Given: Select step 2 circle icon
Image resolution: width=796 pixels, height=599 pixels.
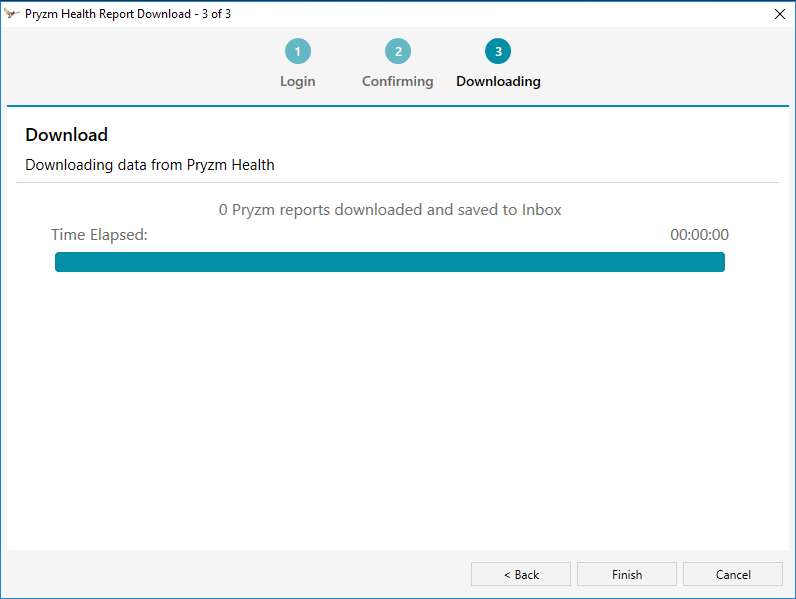Looking at the screenshot, I should point(398,51).
